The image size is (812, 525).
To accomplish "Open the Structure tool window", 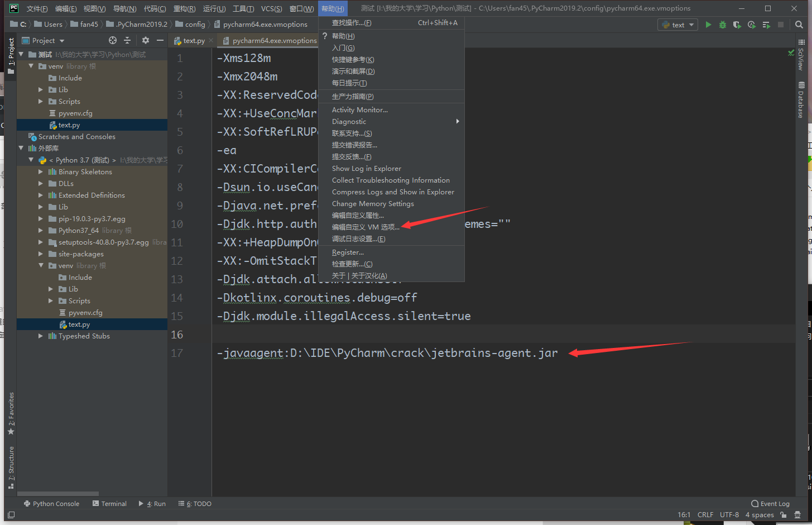I will [x=11, y=467].
